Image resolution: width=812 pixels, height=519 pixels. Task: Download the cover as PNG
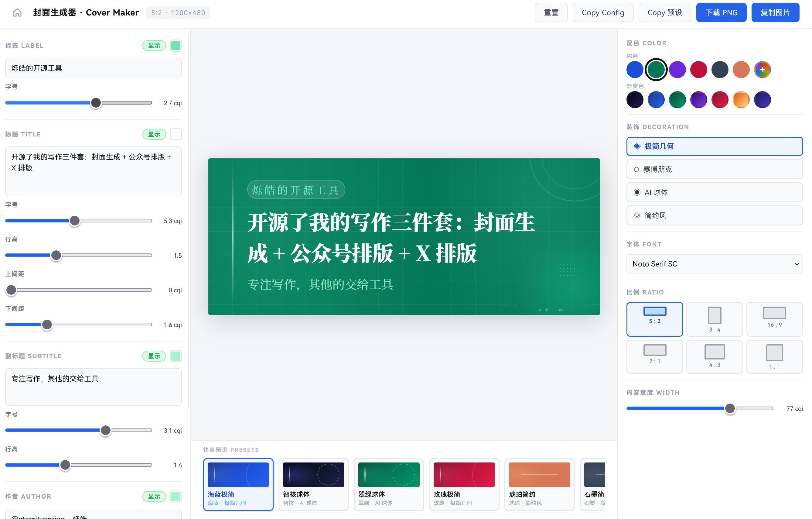click(721, 12)
